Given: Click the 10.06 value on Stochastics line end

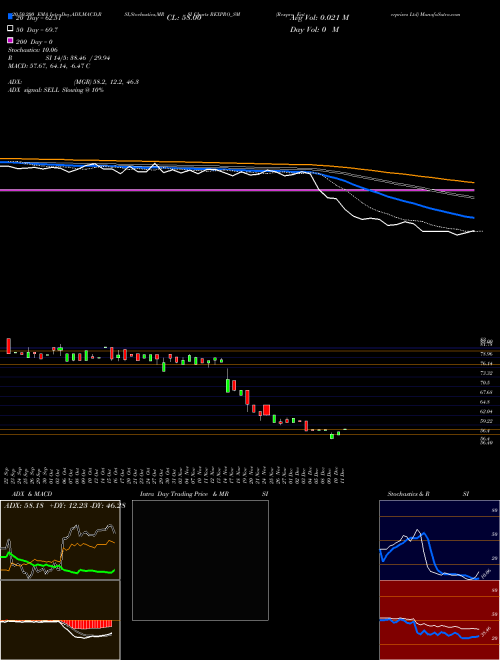Looking at the screenshot, I should tap(486, 573).
